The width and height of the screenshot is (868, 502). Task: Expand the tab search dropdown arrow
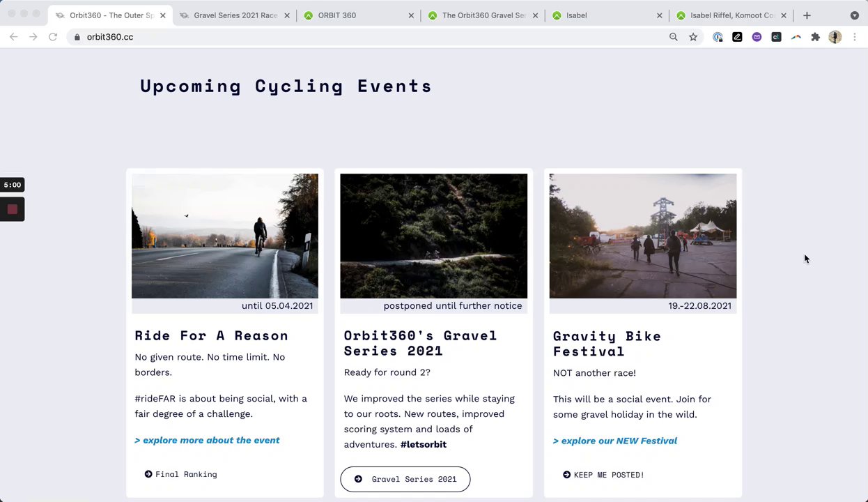tap(854, 15)
